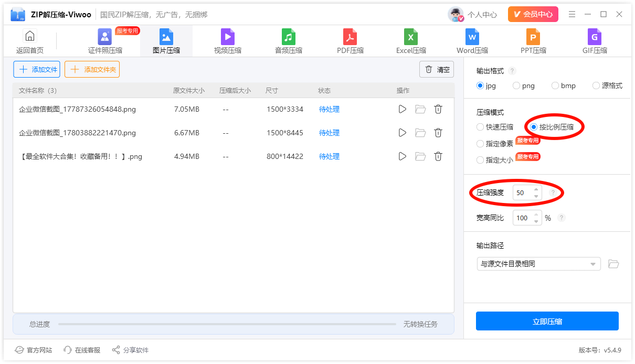635x364 pixels.
Task: Click the 文件名称 column header
Action: click(x=38, y=90)
